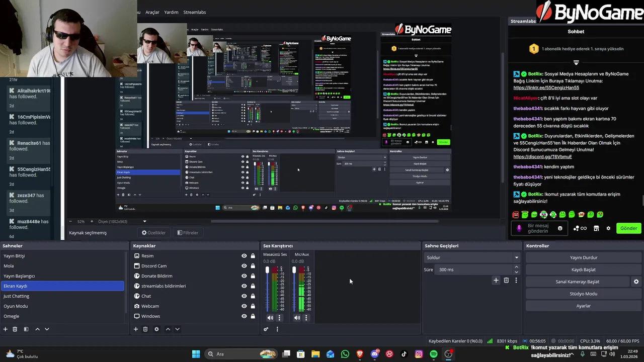Open Mic/Aux three-dot options menu
Screen dimensions: 644x362
pyautogui.click(x=306, y=317)
